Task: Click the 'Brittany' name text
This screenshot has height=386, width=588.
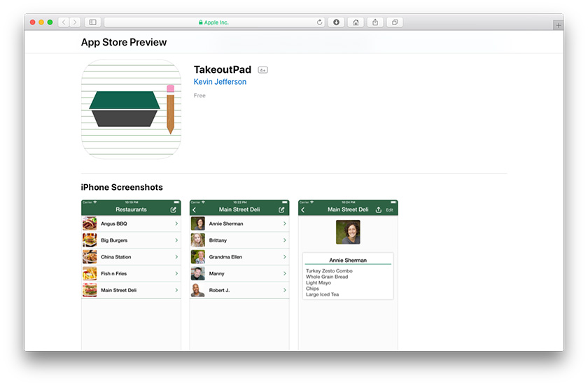Action: (218, 240)
